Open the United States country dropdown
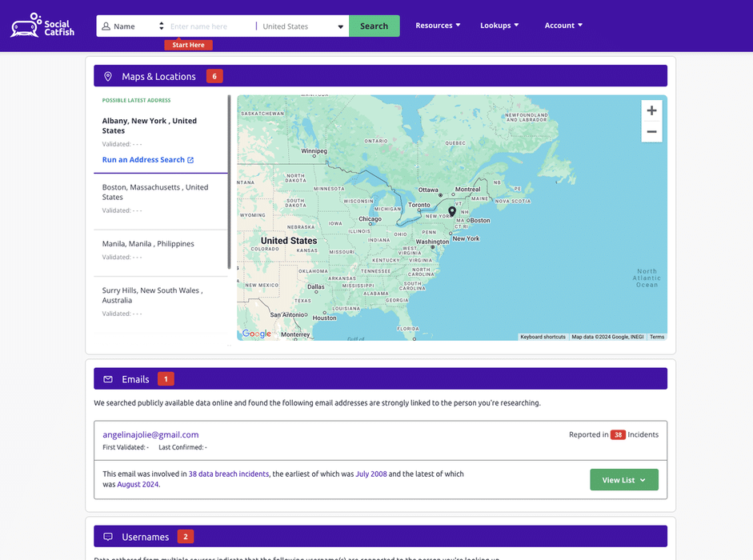The width and height of the screenshot is (753, 560). (x=302, y=26)
